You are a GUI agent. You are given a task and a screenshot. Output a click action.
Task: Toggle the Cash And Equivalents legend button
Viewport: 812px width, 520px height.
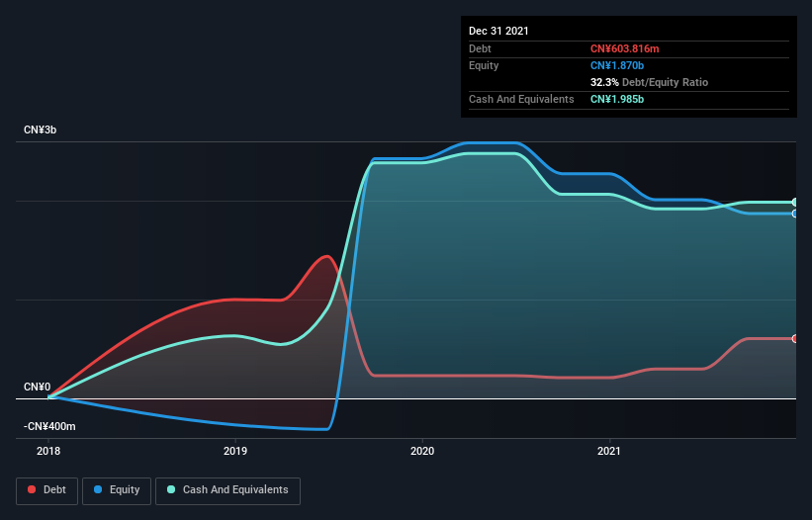(x=227, y=490)
